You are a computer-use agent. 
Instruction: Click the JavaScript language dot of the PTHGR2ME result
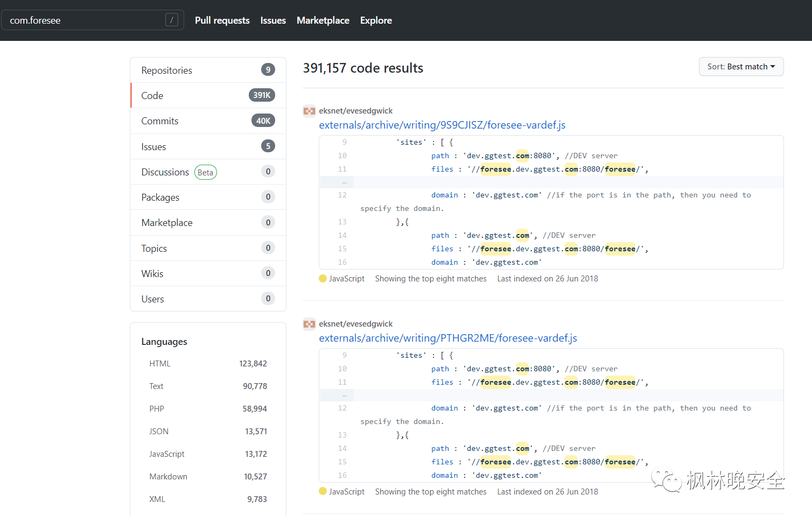coord(323,492)
